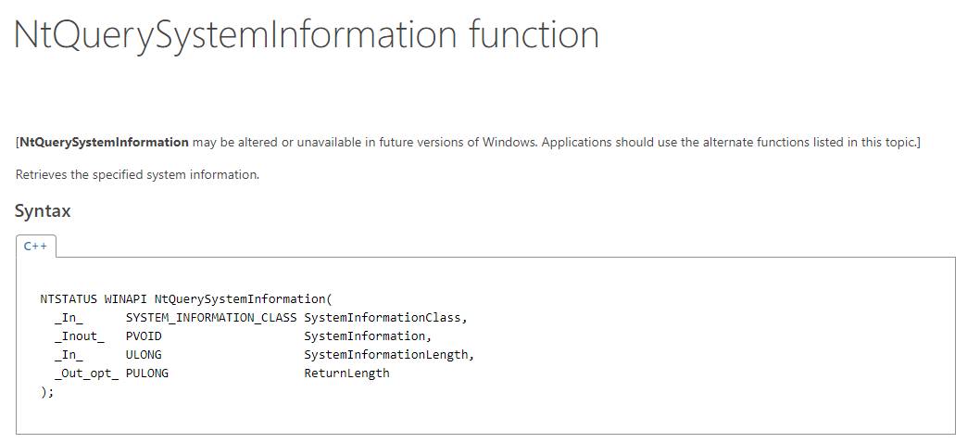The width and height of the screenshot is (980, 443).
Task: Click the closing ");" of the code
Action: pos(47,392)
